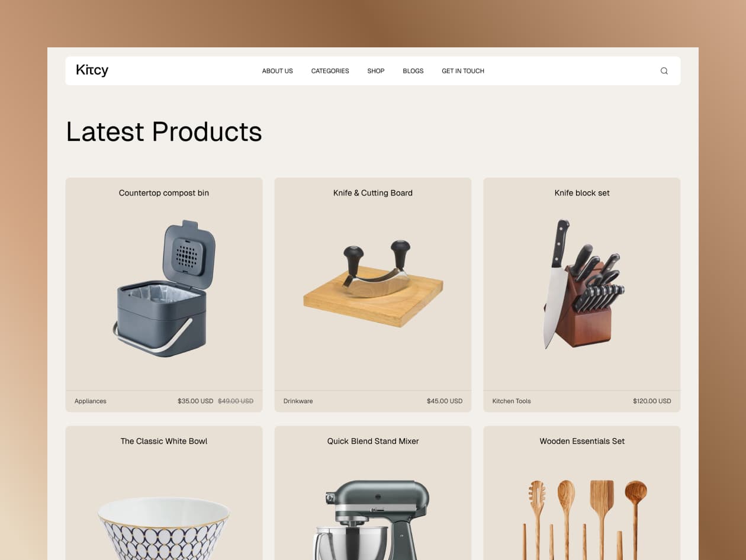Click the $35.00 USD sale price

pyautogui.click(x=195, y=401)
